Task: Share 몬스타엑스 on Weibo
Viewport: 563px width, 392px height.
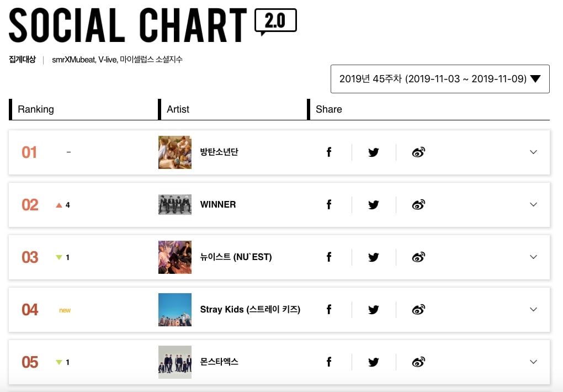Action: pyautogui.click(x=418, y=362)
